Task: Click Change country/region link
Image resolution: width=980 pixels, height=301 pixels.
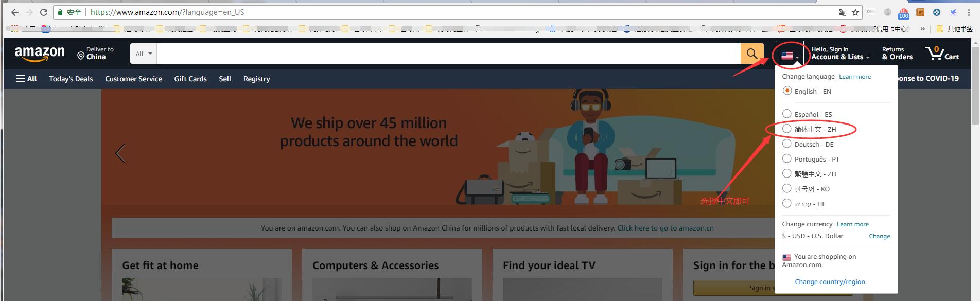Action: pos(831,282)
